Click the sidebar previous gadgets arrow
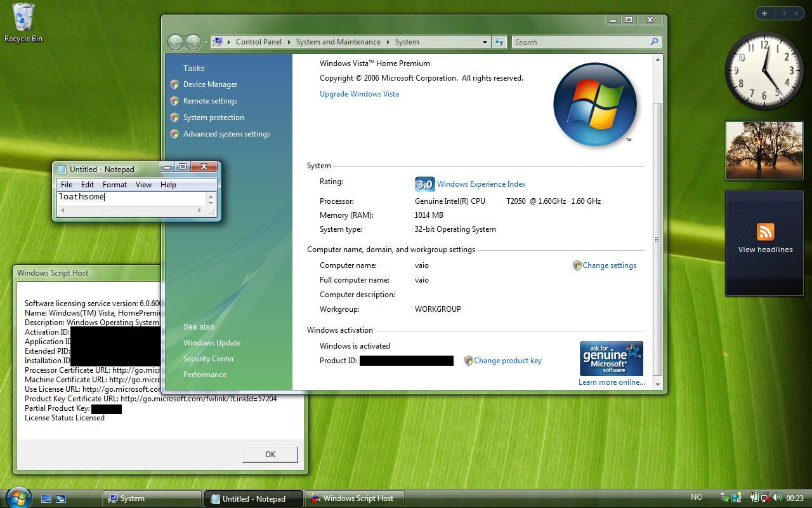812x508 pixels. tap(783, 13)
